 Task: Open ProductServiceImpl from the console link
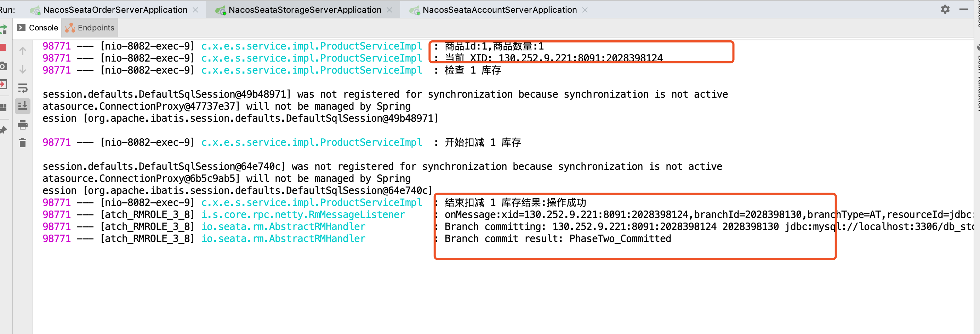click(x=311, y=46)
